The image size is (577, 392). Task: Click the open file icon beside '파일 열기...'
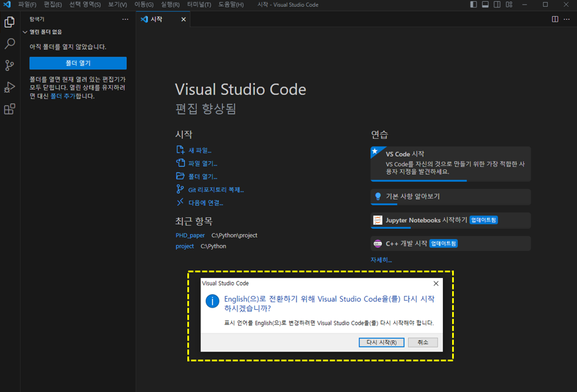pyautogui.click(x=180, y=162)
